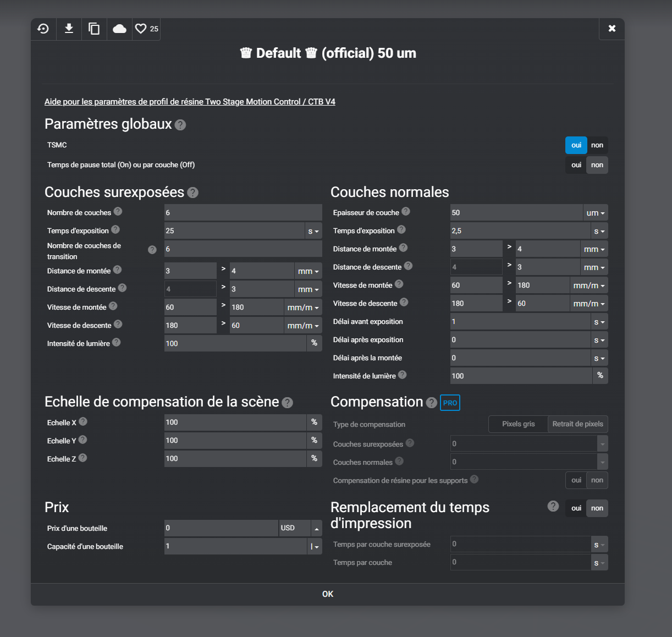Click the cloud upload icon

click(119, 29)
